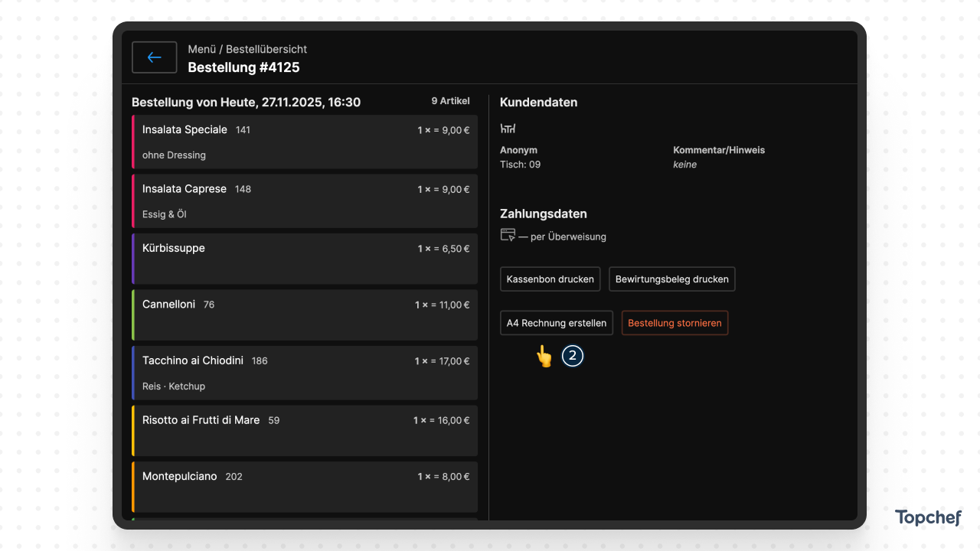Image resolution: width=980 pixels, height=551 pixels.
Task: Select the Cannelloni order row
Action: pos(305,315)
